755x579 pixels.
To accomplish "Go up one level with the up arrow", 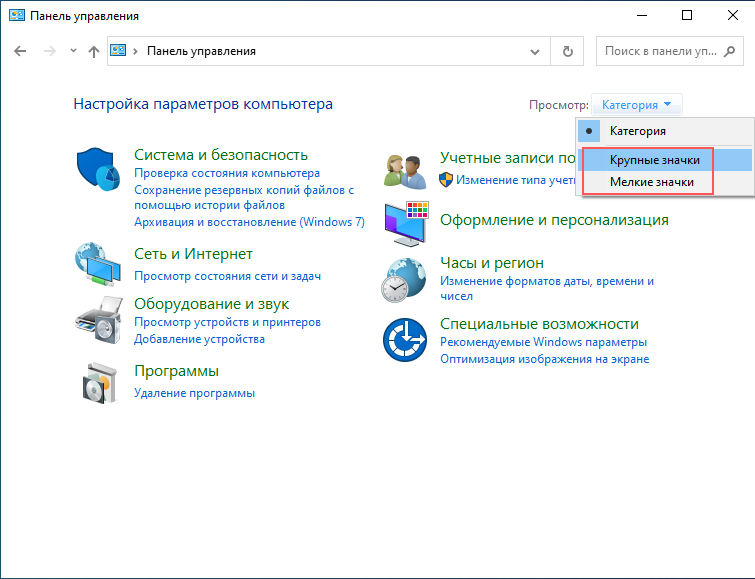I will coord(94,51).
